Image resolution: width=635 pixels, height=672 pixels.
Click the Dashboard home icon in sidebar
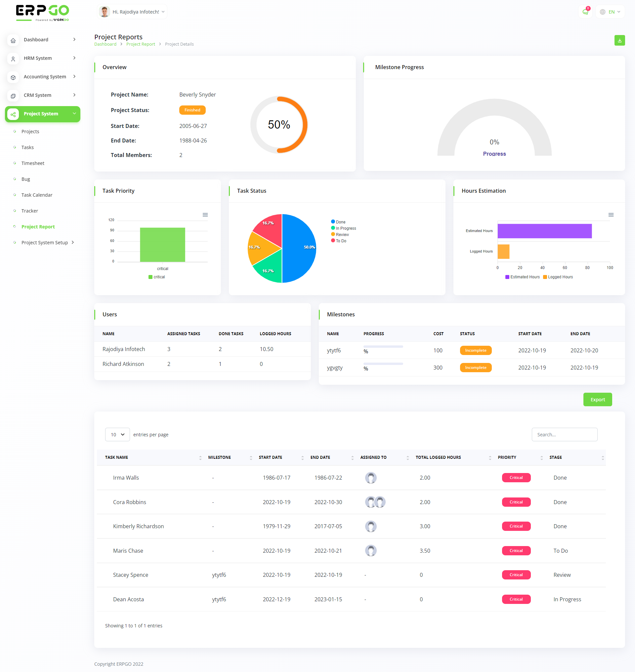(13, 40)
